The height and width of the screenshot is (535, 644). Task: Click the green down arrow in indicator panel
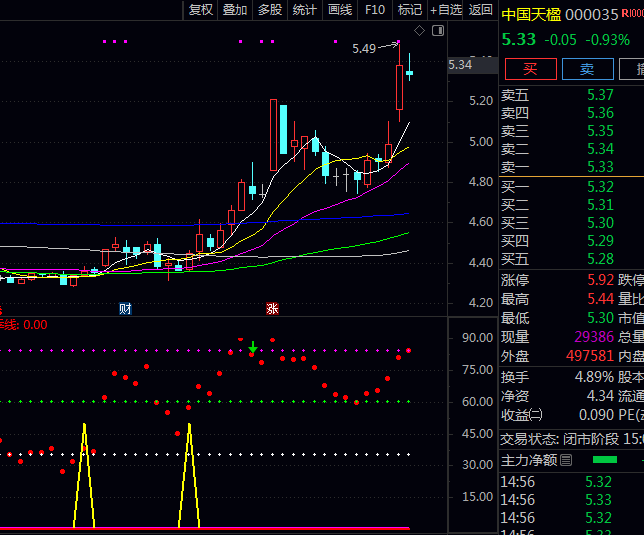253,348
